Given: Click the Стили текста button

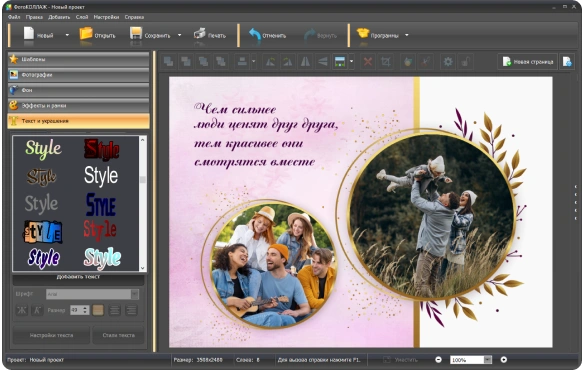Looking at the screenshot, I should [x=119, y=335].
